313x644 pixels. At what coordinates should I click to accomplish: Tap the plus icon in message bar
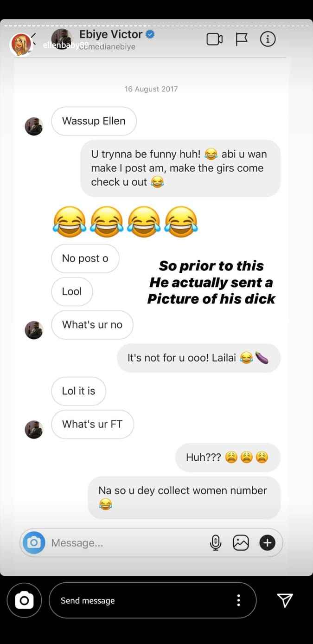tap(268, 542)
